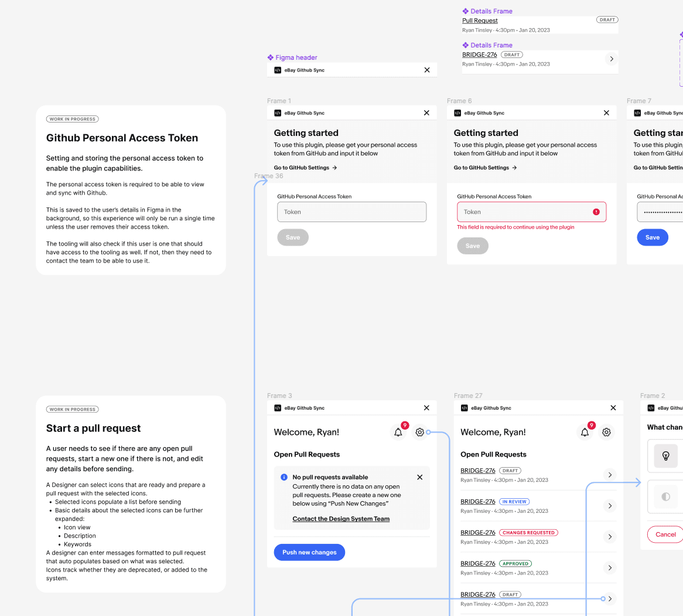Select the half-circle contrast icon tile in Frame 2
Image resolution: width=683 pixels, height=616 pixels.
click(x=665, y=496)
